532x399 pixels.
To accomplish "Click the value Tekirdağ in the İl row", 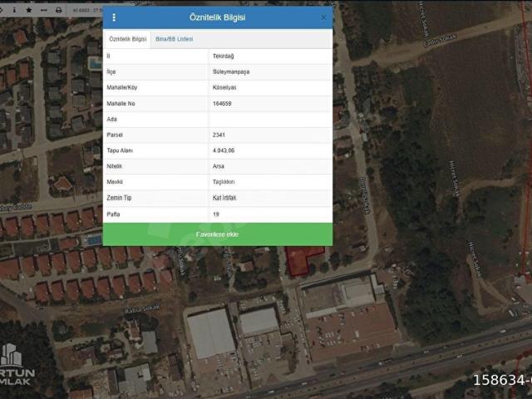I will click(224, 56).
